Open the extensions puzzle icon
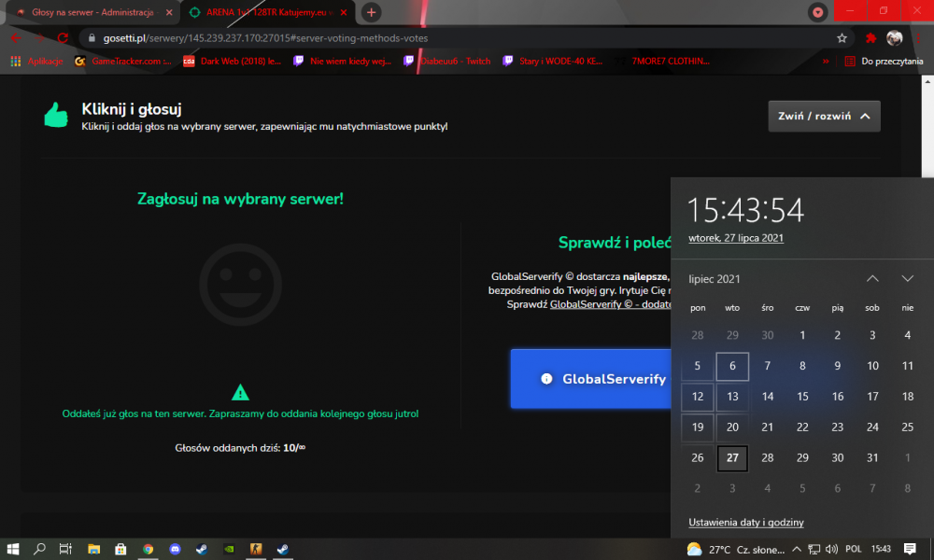Screen dimensions: 934x560 tap(870, 38)
